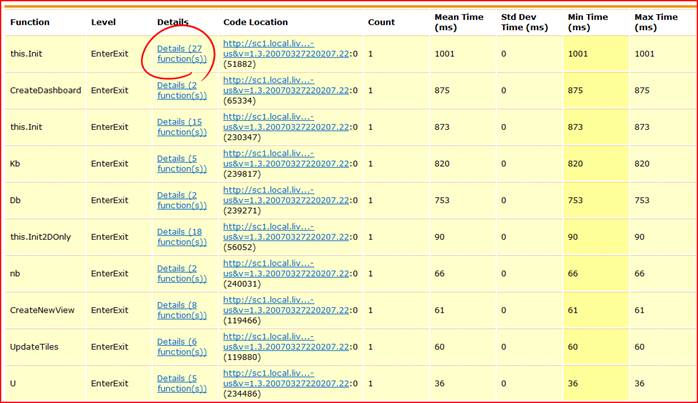Image resolution: width=698 pixels, height=403 pixels.
Task: Click the Count column header
Action: coord(381,22)
